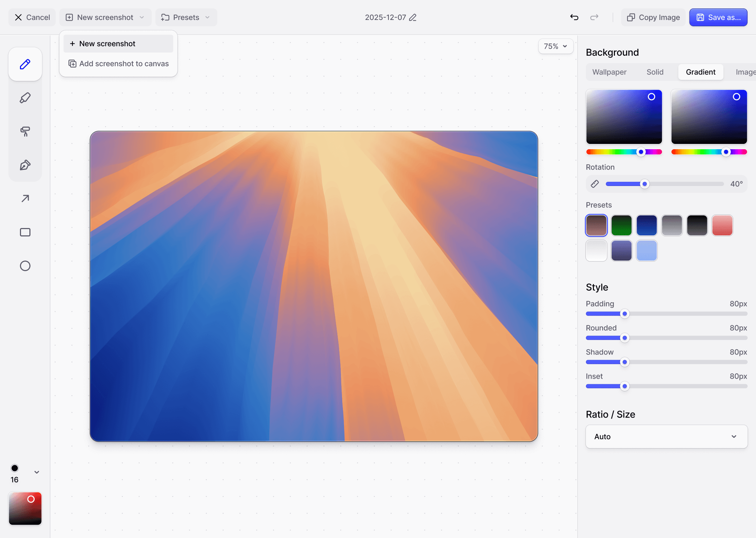
Task: Click the Save as... button
Action: tap(718, 17)
